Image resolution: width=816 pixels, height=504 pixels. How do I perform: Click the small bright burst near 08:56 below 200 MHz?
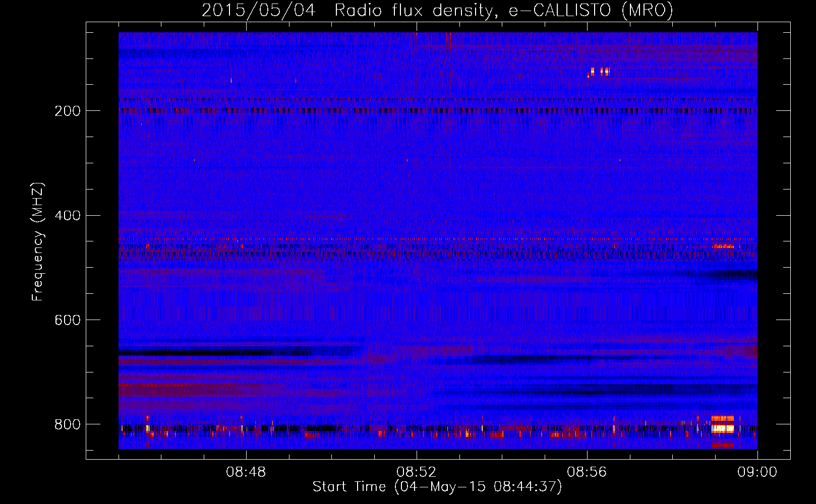point(599,72)
